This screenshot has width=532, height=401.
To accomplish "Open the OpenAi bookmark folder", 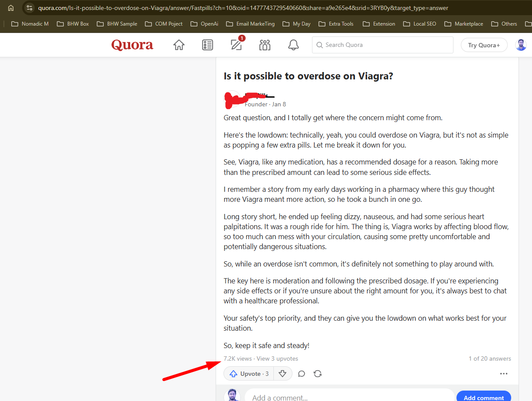I will point(204,24).
